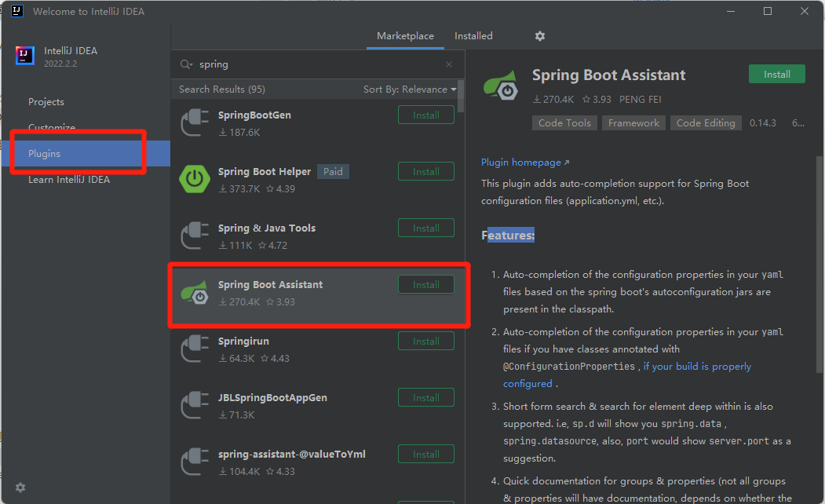Click the IntelliJ icon in the title bar
The width and height of the screenshot is (825, 504).
[16, 11]
